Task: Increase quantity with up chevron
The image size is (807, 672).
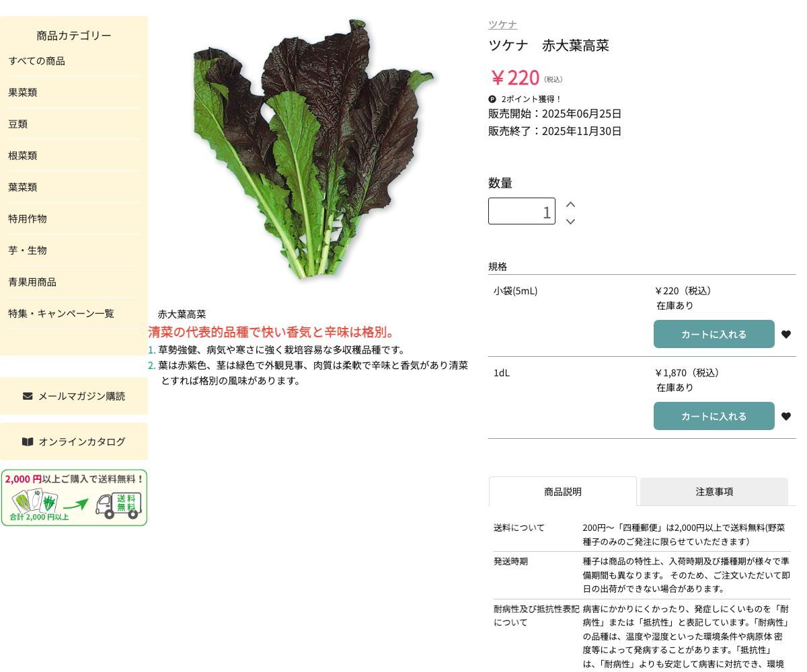Action: click(x=570, y=204)
